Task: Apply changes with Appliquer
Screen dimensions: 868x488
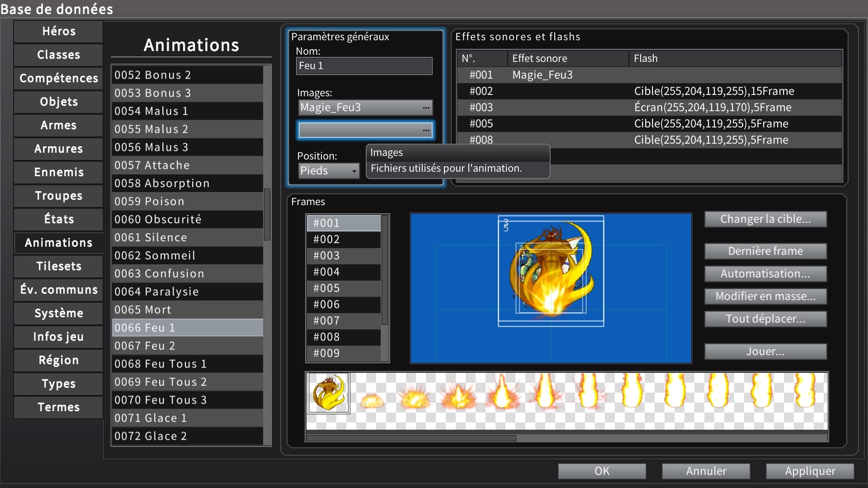Action: pyautogui.click(x=810, y=471)
